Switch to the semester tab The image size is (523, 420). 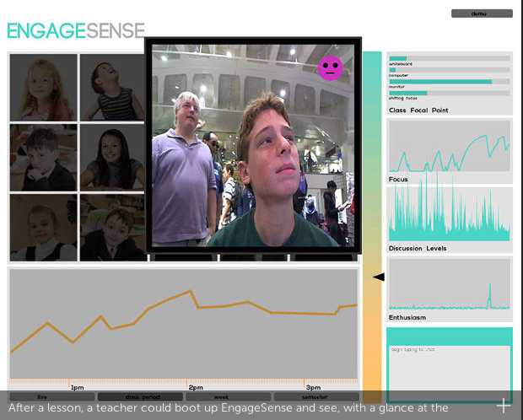click(316, 397)
